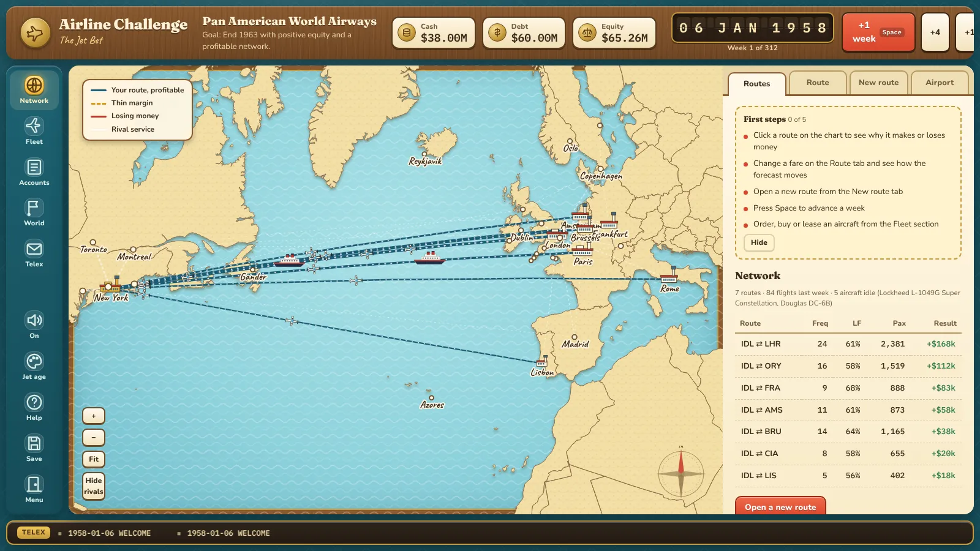Select the Lisbon airport marker on map
The width and height of the screenshot is (980, 551).
[541, 362]
